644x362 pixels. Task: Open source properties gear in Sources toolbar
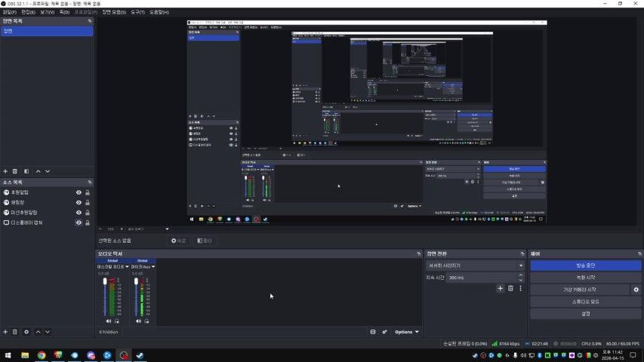click(26, 332)
